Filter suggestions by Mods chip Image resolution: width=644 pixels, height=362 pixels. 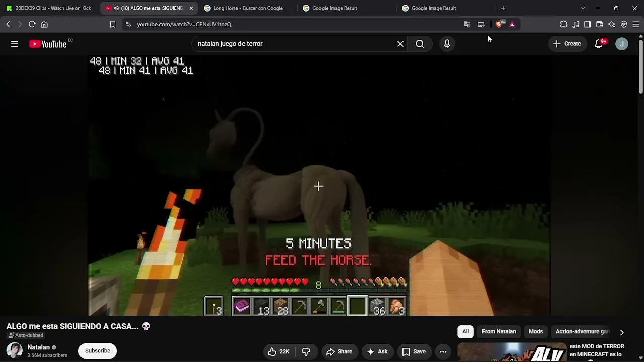click(536, 332)
